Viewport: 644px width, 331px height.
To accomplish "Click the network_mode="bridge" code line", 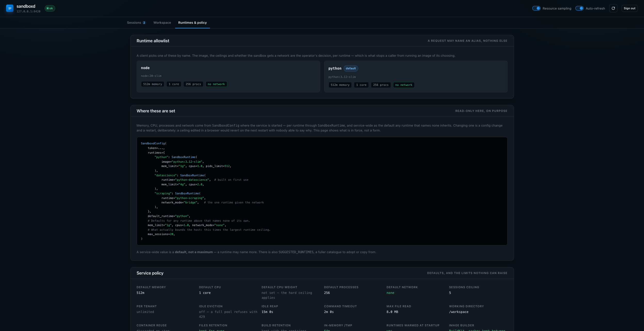I will pyautogui.click(x=180, y=202).
